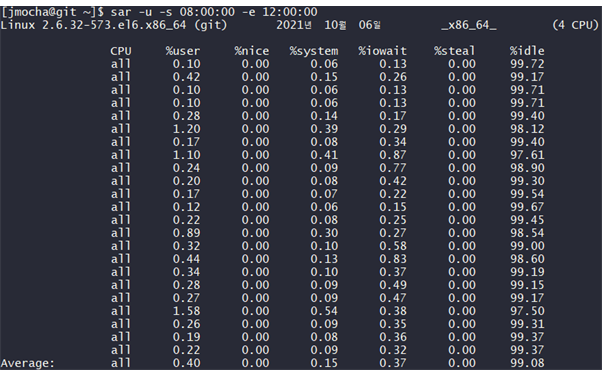602x370 pixels.
Task: Click the %iowait value 0.38
Action: pyautogui.click(x=393, y=311)
